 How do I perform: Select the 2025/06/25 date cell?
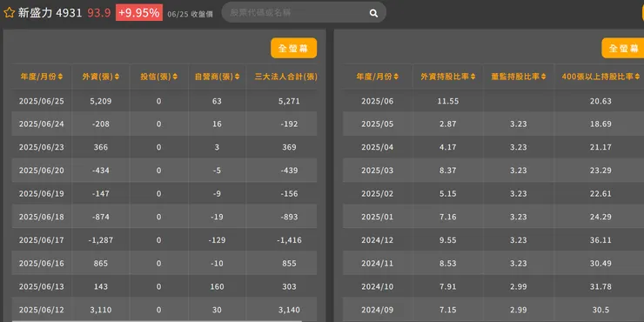(42, 101)
